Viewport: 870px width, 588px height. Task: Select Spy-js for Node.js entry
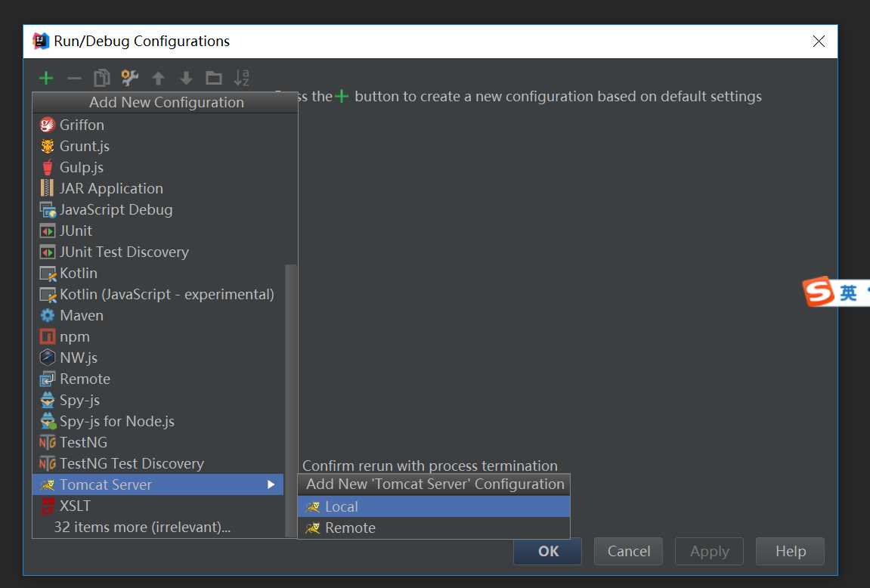158,421
